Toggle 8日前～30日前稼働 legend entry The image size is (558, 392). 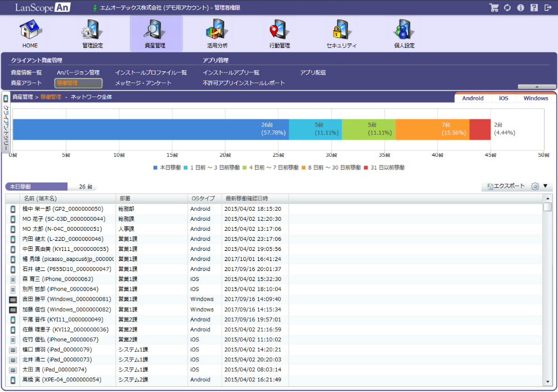[x=331, y=167]
